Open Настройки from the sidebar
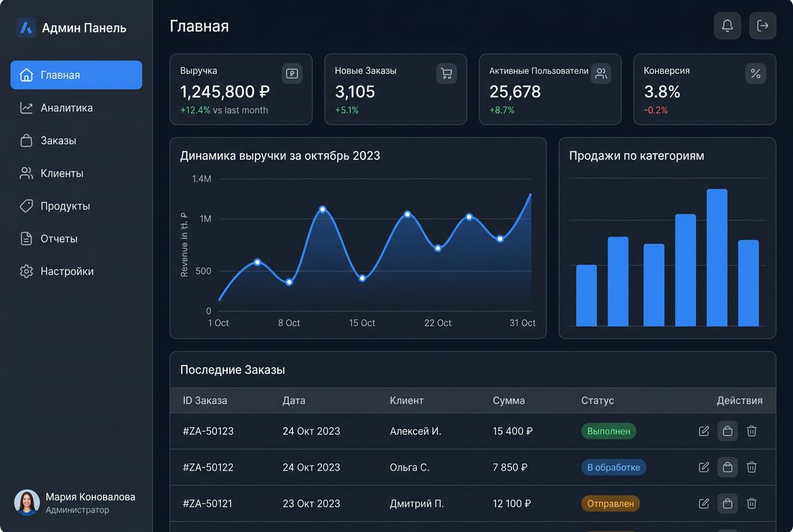Viewport: 793px width, 532px height. [x=77, y=271]
